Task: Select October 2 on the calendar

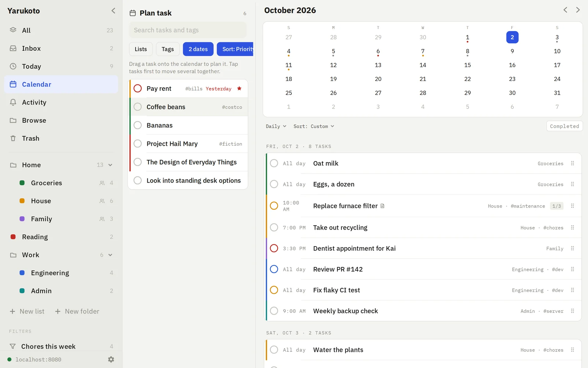Action: pyautogui.click(x=512, y=37)
